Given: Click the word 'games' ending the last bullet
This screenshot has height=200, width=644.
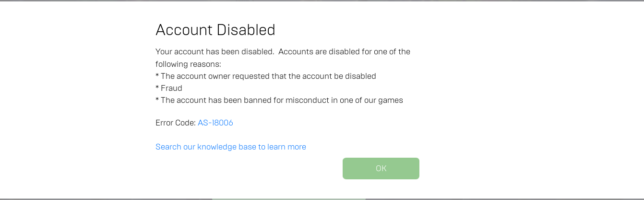Looking at the screenshot, I should (391, 100).
